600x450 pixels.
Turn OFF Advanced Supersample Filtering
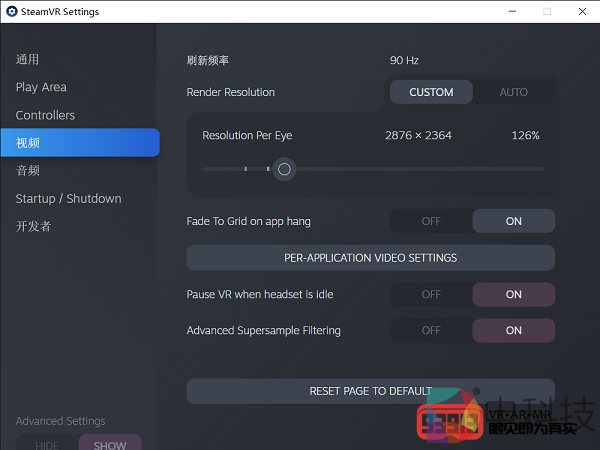[x=431, y=330]
